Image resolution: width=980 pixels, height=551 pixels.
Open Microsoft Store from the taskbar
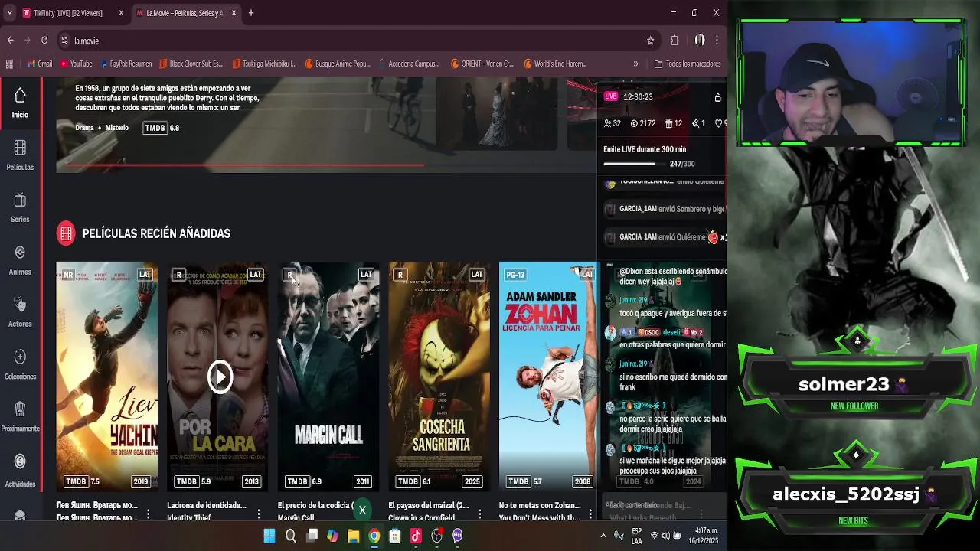click(395, 536)
